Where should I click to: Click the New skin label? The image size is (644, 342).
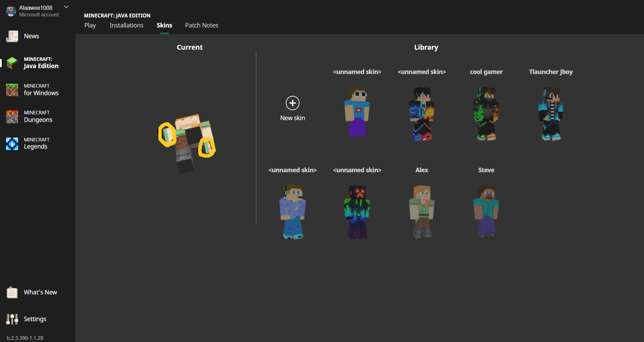(x=292, y=118)
